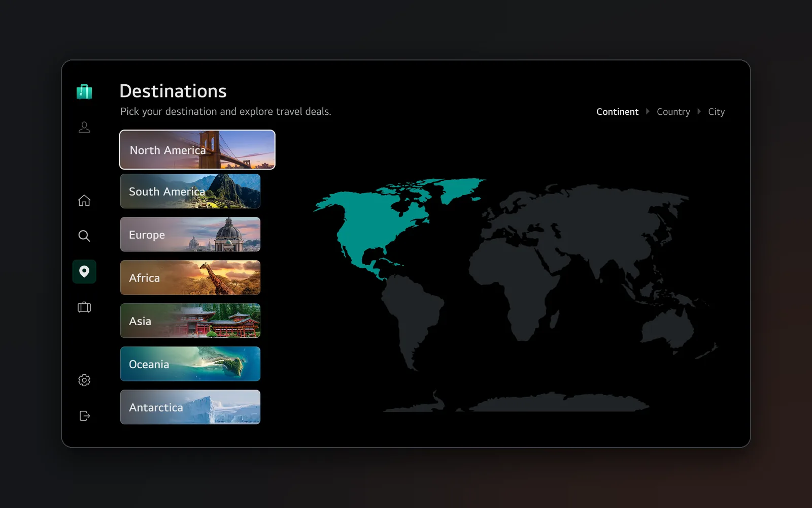The height and width of the screenshot is (508, 812).
Task: Open trips via luggage icon
Action: point(84,307)
